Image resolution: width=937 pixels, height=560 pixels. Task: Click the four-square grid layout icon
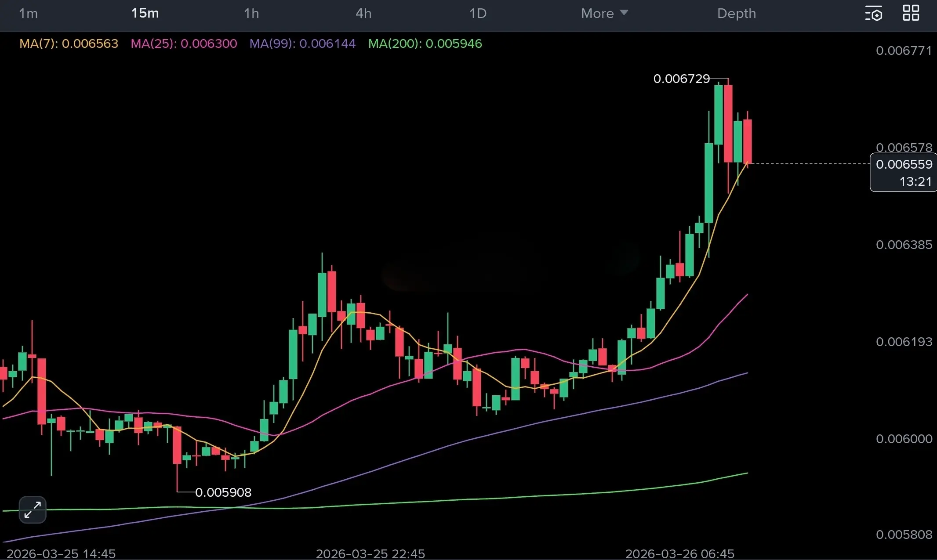(x=911, y=13)
